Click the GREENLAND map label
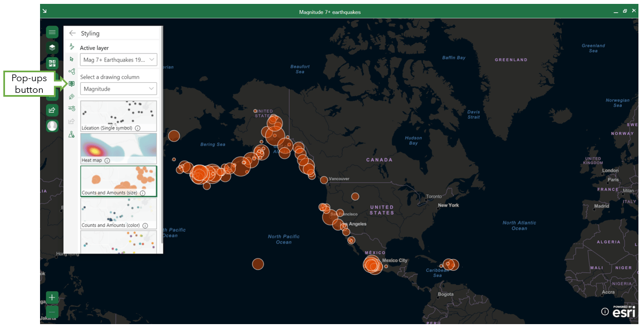This screenshot has height=328, width=644. (511, 60)
